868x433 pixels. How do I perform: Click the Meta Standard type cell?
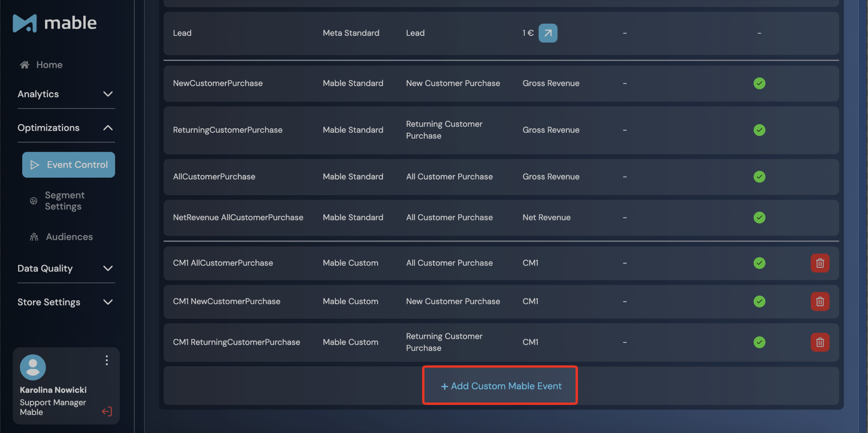[x=351, y=33]
